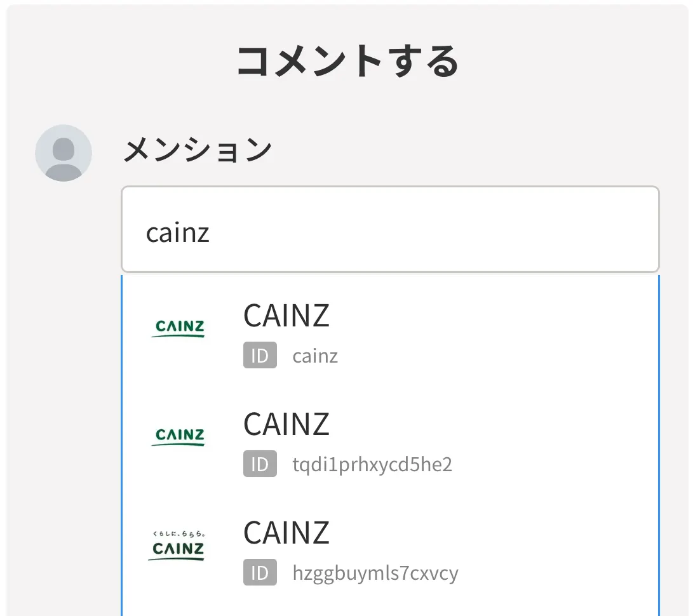Image resolution: width=693 pixels, height=616 pixels.
Task: Click the third CAINZ name heading
Action: click(286, 533)
